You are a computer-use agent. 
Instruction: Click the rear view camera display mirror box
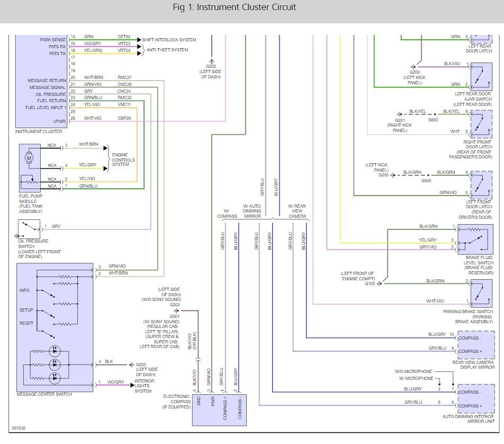pyautogui.click(x=475, y=345)
